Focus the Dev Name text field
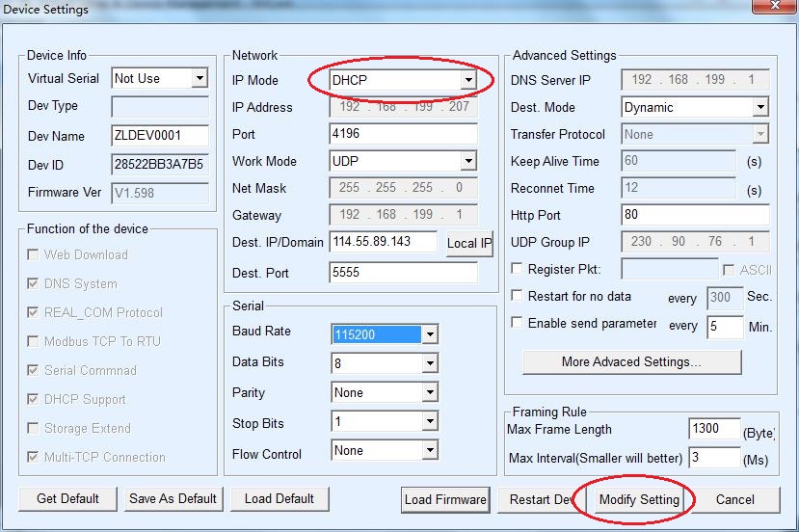This screenshot has height=532, width=799. coord(159,136)
